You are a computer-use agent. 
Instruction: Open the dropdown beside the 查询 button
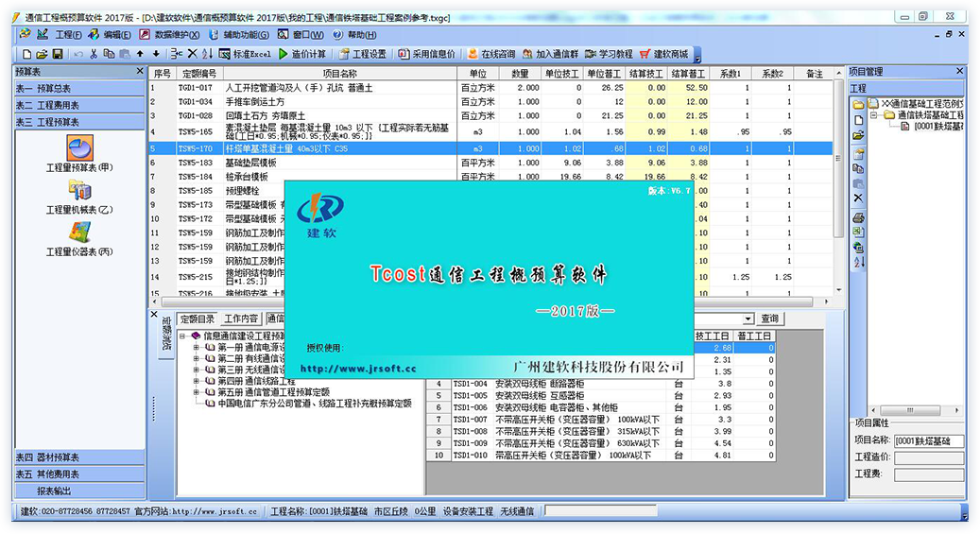[748, 319]
